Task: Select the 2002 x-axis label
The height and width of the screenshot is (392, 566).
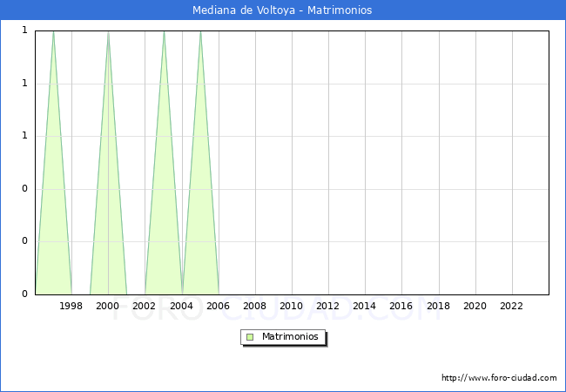Action: [145, 306]
